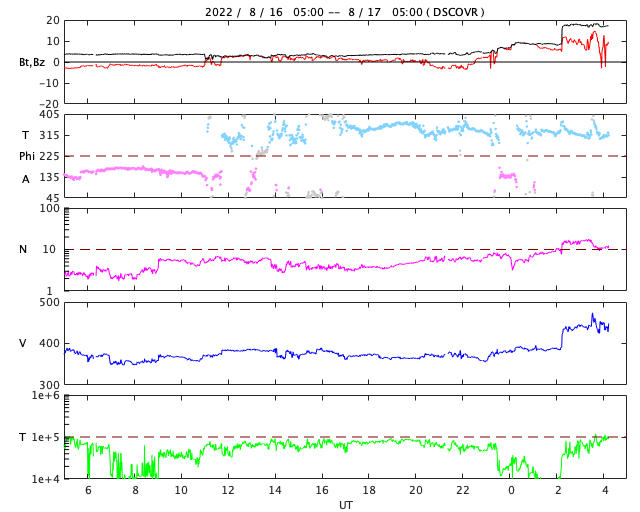The height and width of the screenshot is (512, 640).
Task: Select the V velocity axis label
Action: tap(23, 344)
